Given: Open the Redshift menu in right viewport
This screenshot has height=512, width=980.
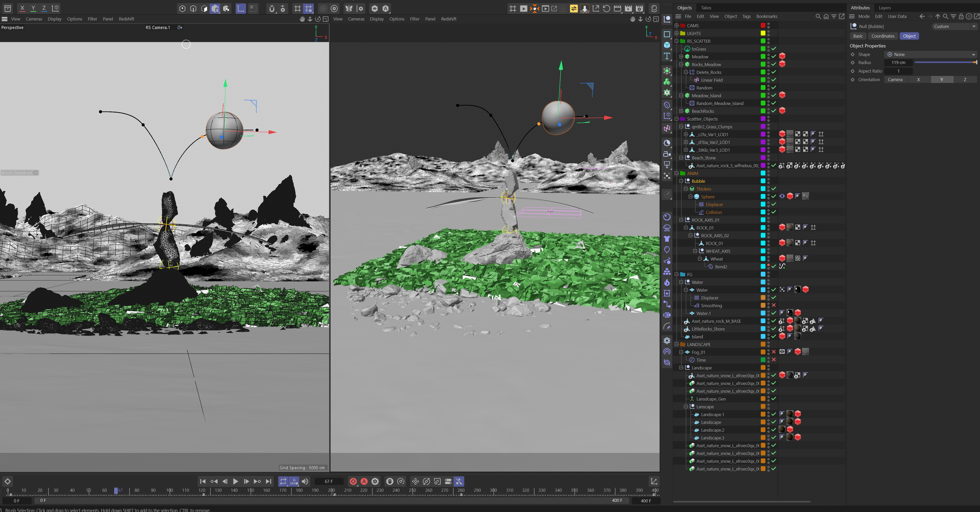Looking at the screenshot, I should coord(449,19).
